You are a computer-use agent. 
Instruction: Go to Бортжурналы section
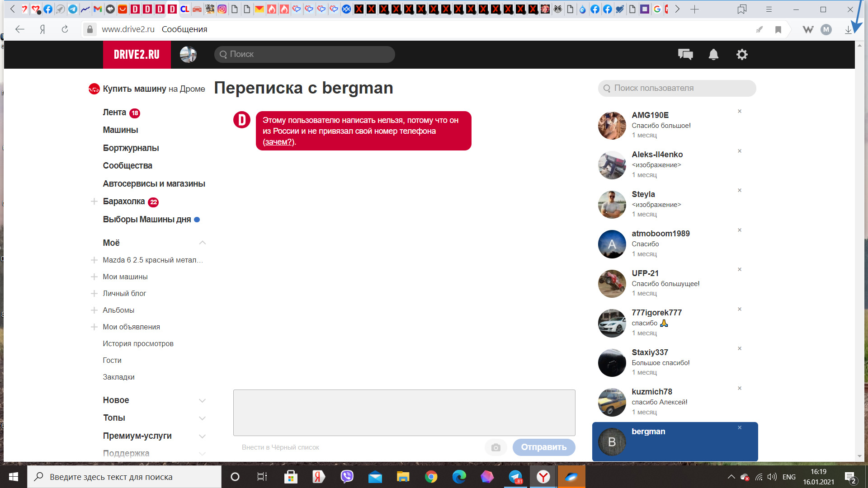[131, 148]
